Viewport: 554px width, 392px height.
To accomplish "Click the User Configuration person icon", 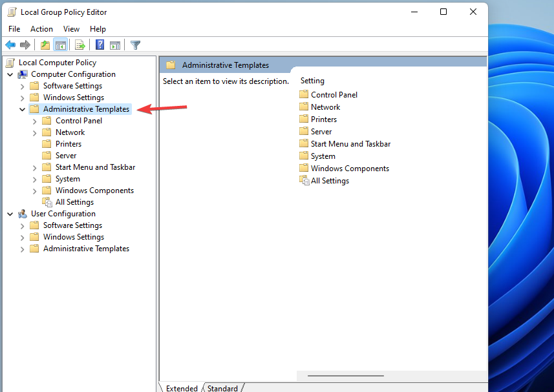I will (23, 214).
